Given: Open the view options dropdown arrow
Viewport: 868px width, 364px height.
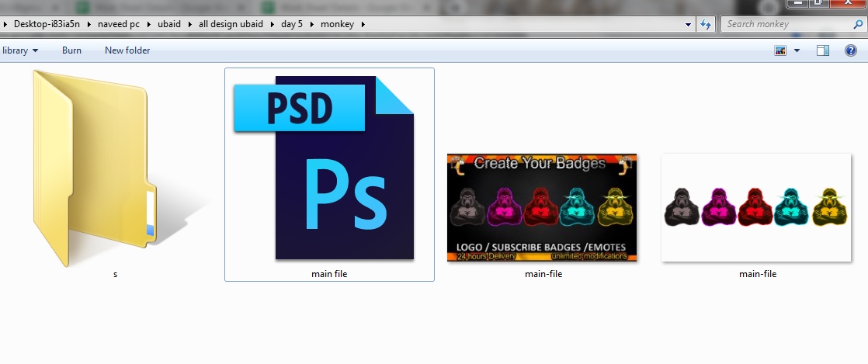Looking at the screenshot, I should click(797, 50).
